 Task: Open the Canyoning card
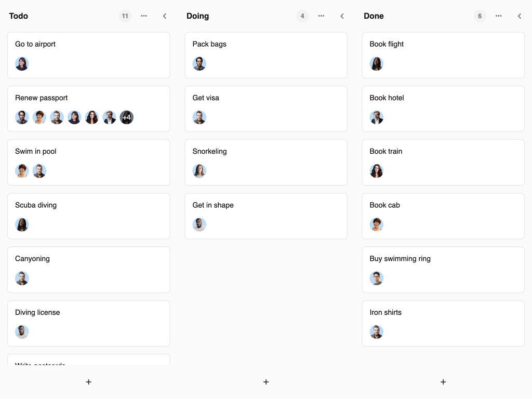click(x=88, y=259)
